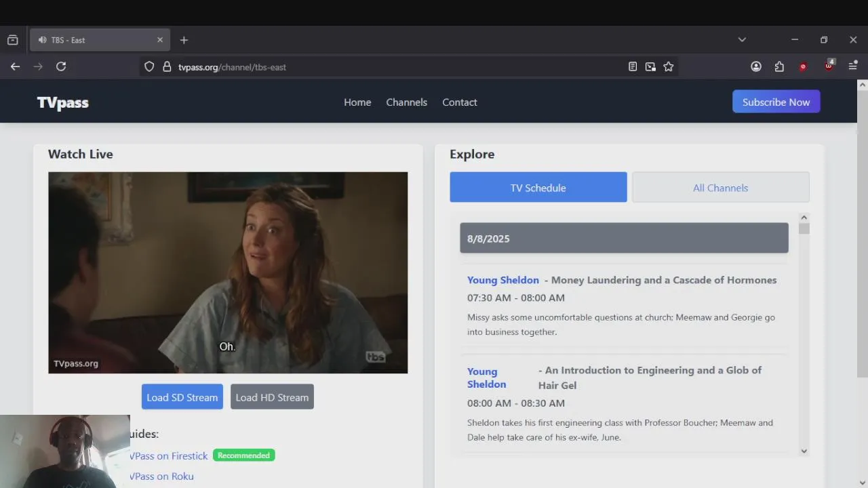Click the TVpass logo

(63, 102)
